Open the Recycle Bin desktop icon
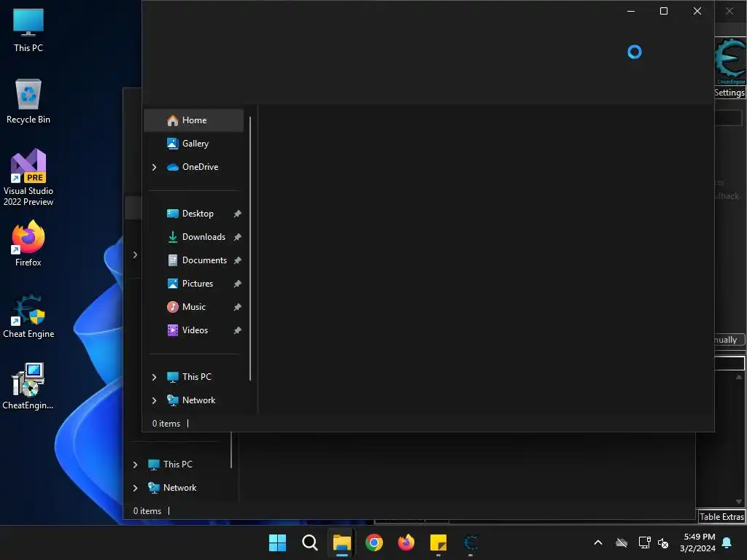Screen dimensions: 747x560 click(28, 101)
